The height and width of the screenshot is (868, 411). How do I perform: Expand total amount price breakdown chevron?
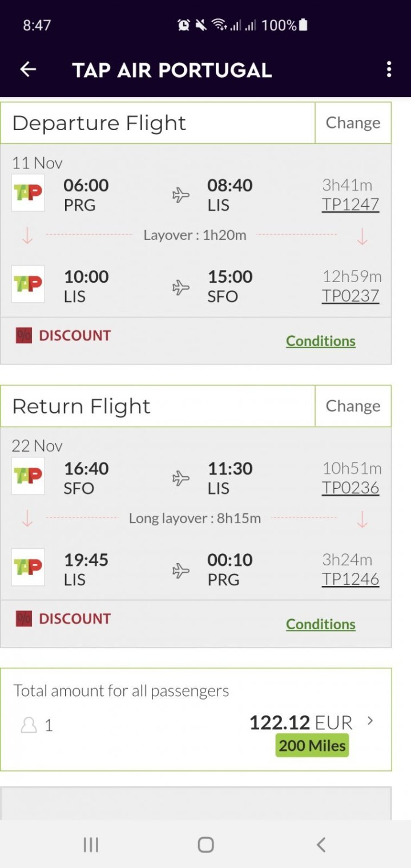point(370,721)
